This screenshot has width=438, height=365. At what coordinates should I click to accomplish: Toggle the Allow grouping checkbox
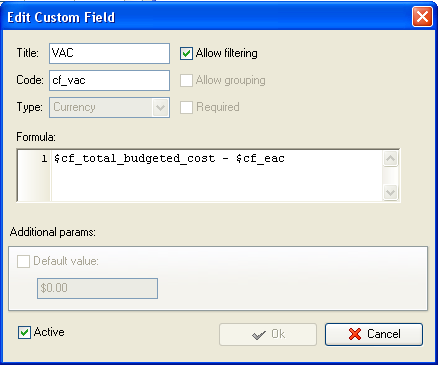(186, 80)
